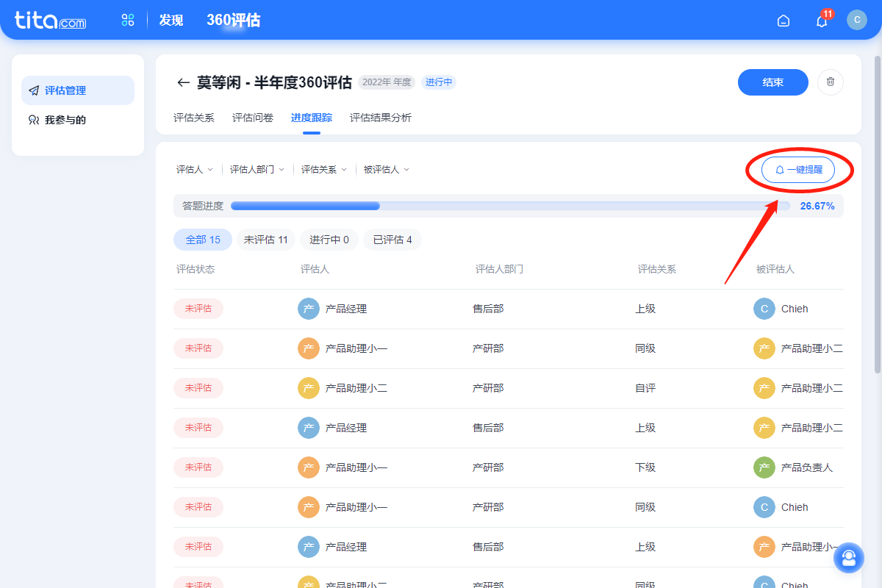Click the 一键提醒 reminder button
The width and height of the screenshot is (882, 588).
pos(797,170)
